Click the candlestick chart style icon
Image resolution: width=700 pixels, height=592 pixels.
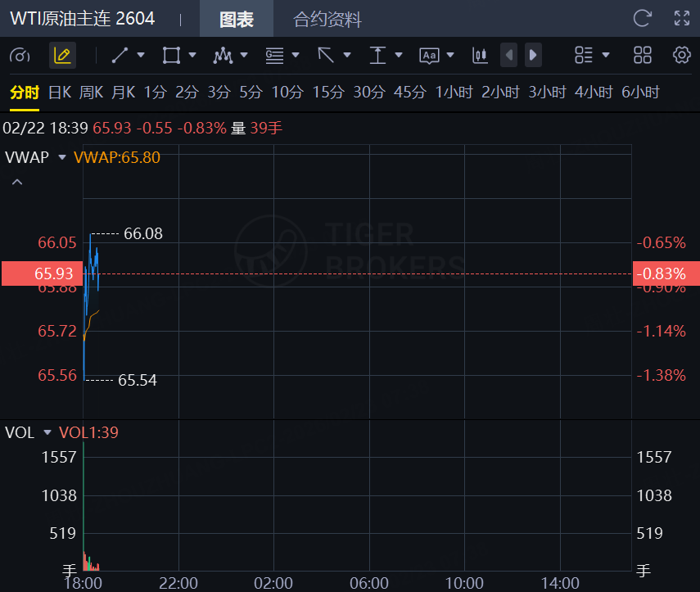point(480,56)
